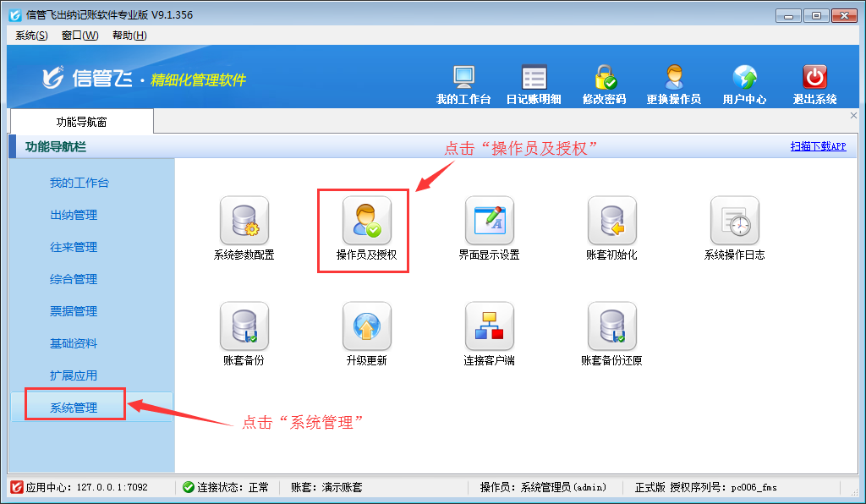The image size is (866, 504).
Task: Open the 系统(S) menu
Action: click(x=31, y=36)
